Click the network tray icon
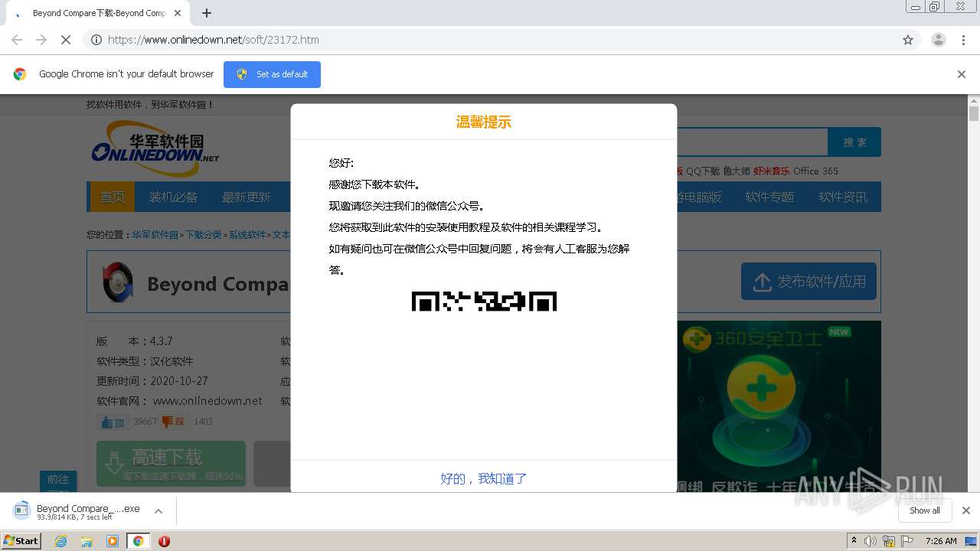Image resolution: width=980 pixels, height=551 pixels. click(x=889, y=541)
